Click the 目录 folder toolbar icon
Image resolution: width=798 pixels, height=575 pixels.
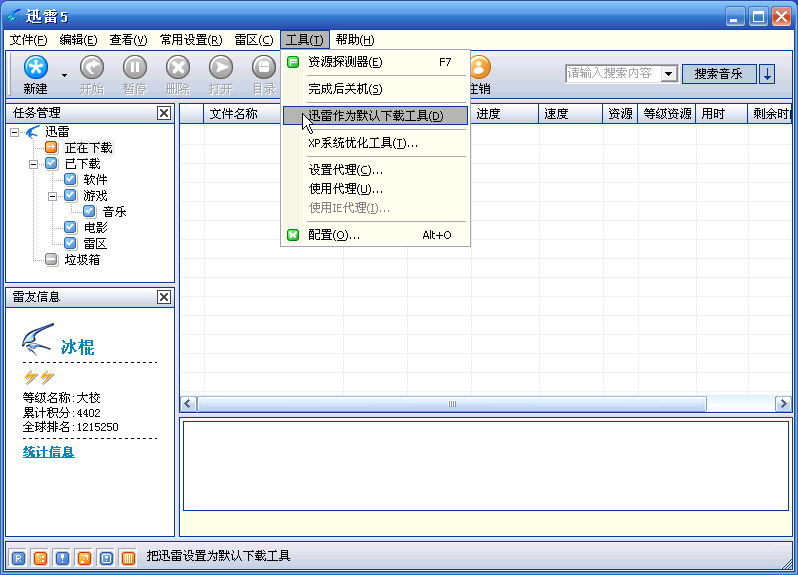pyautogui.click(x=264, y=67)
